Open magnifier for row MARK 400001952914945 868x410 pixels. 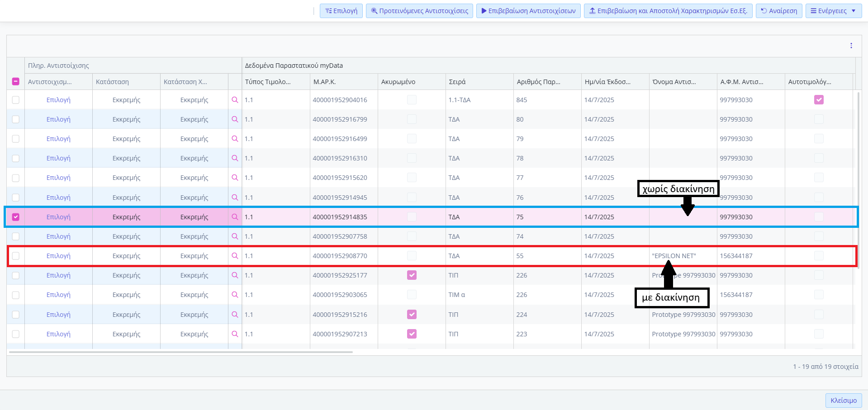(235, 198)
